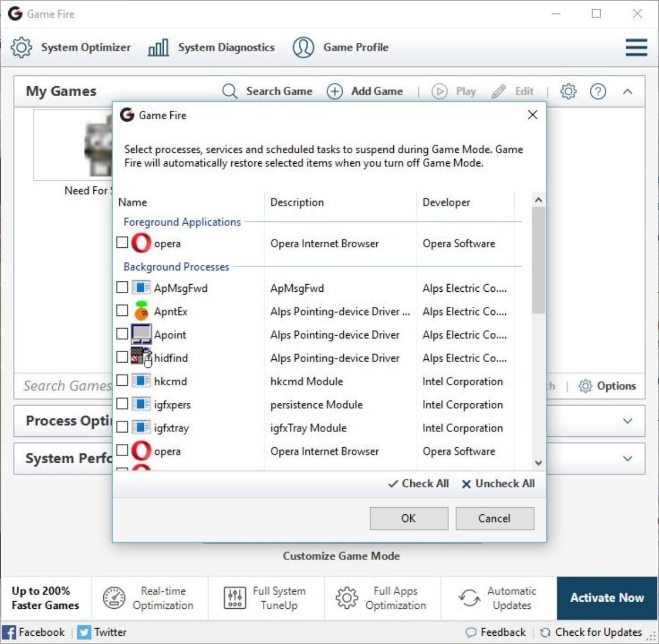
Task: Tick the hkcmd process checkbox
Action: pos(122,380)
